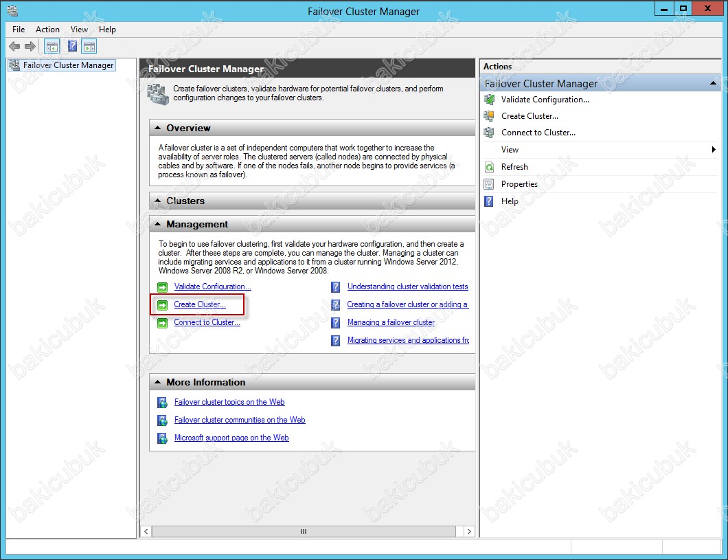
Task: Click web icon beside Microsoft support page
Action: pyautogui.click(x=162, y=438)
